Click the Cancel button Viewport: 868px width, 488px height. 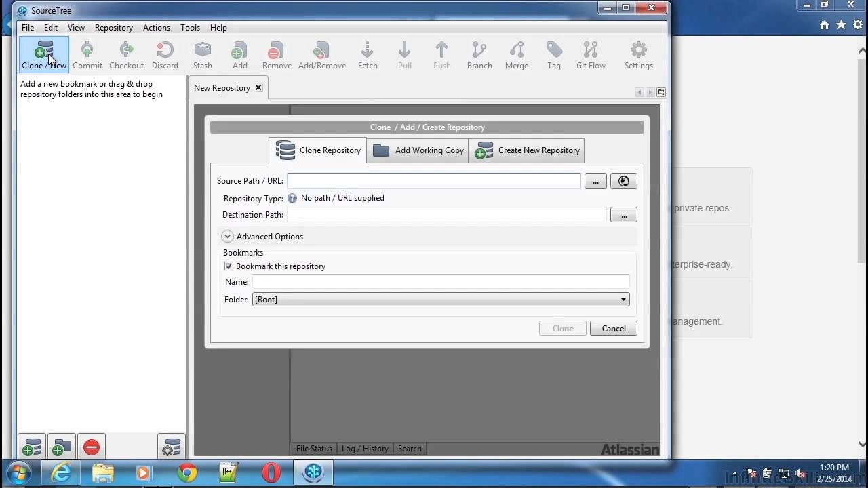point(614,329)
